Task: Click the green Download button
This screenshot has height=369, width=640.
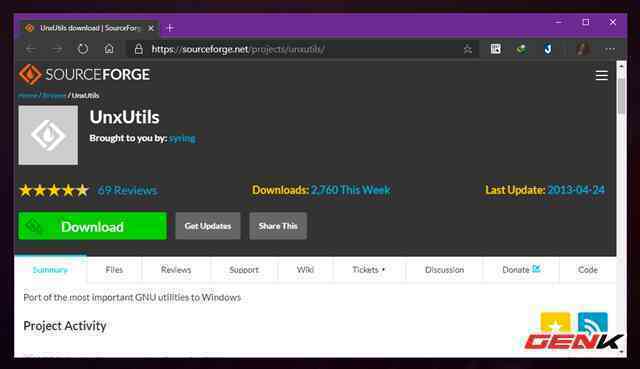Action: 93,226
